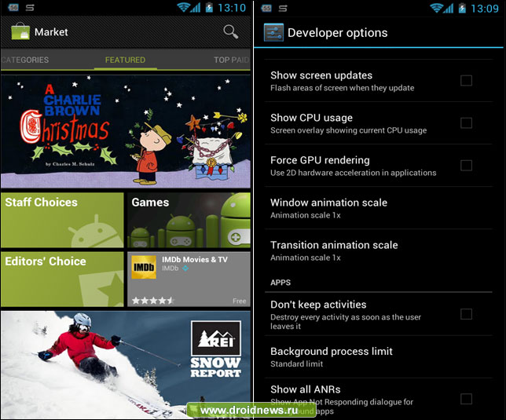Tap the signal strength icon in Developer options status bar
Image resolution: width=506 pixels, height=420 pixels.
pyautogui.click(x=448, y=8)
